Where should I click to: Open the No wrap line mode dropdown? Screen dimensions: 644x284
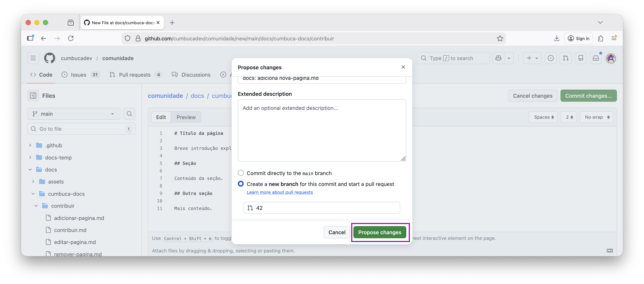[597, 117]
